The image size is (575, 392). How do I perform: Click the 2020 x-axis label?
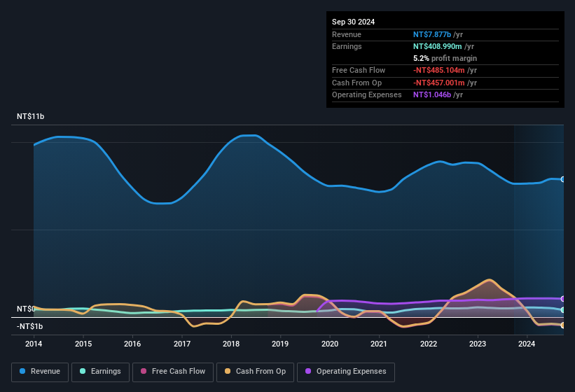pos(330,344)
